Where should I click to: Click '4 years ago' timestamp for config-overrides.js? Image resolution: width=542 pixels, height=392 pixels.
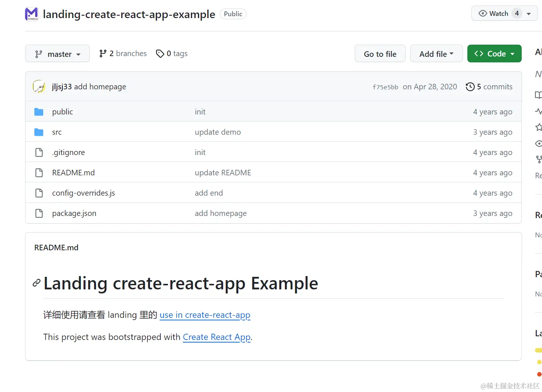pyautogui.click(x=492, y=193)
